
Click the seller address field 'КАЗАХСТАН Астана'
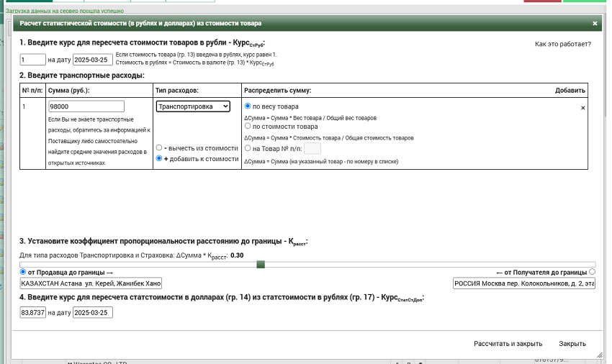click(x=91, y=283)
